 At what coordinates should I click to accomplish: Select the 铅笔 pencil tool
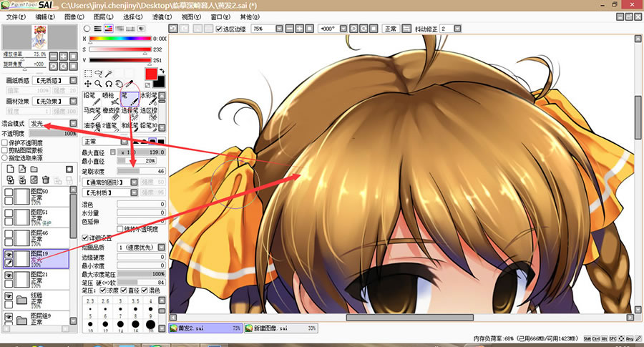click(x=91, y=99)
